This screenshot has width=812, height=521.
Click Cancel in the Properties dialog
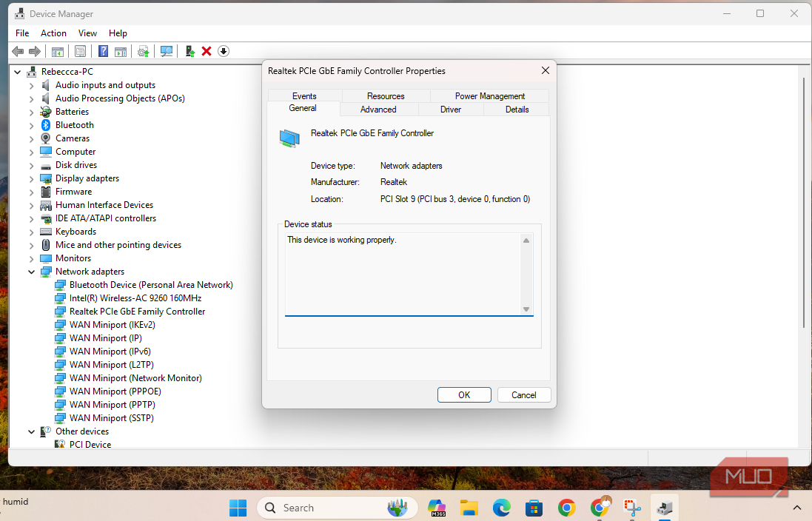pos(524,394)
